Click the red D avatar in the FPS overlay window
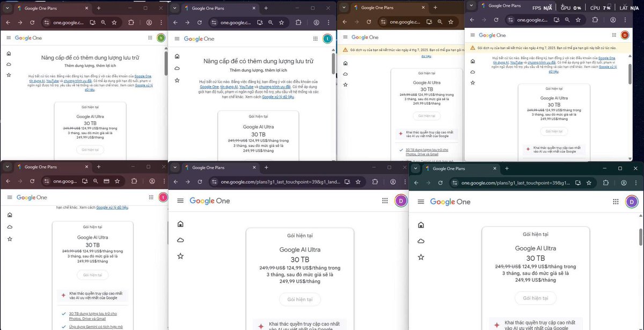Image resolution: width=644 pixels, height=330 pixels. (x=625, y=35)
